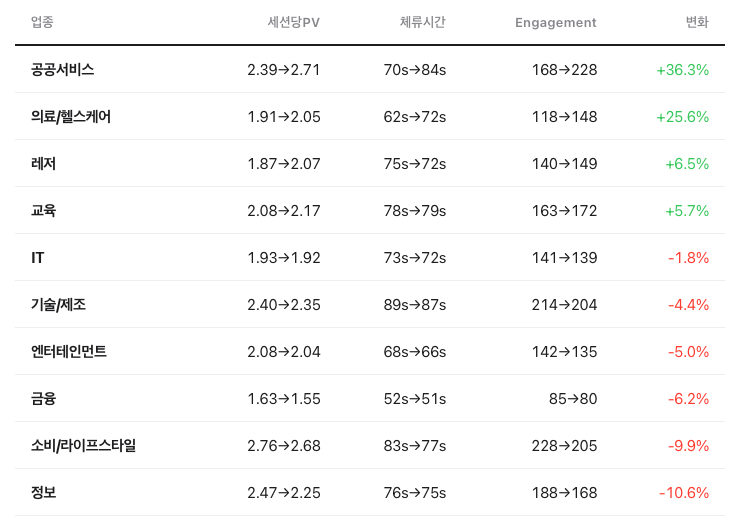Click the 2.76→2.68 session PV value
The height and width of the screenshot is (527, 738).
[x=284, y=446]
